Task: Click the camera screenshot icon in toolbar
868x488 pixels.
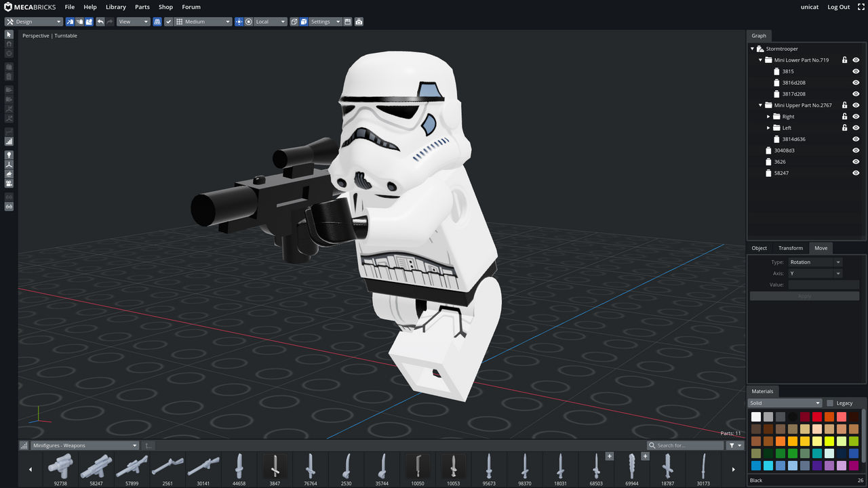Action: (x=359, y=22)
